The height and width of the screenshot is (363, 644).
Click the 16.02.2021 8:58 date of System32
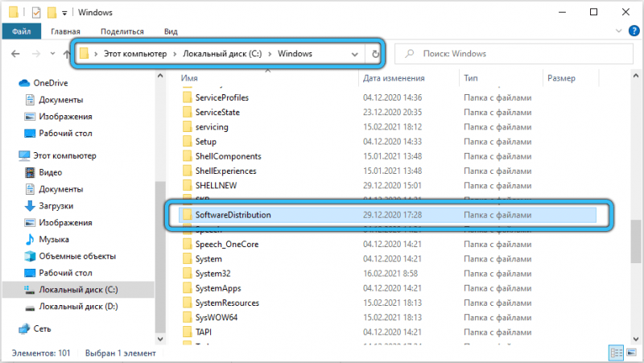(390, 274)
